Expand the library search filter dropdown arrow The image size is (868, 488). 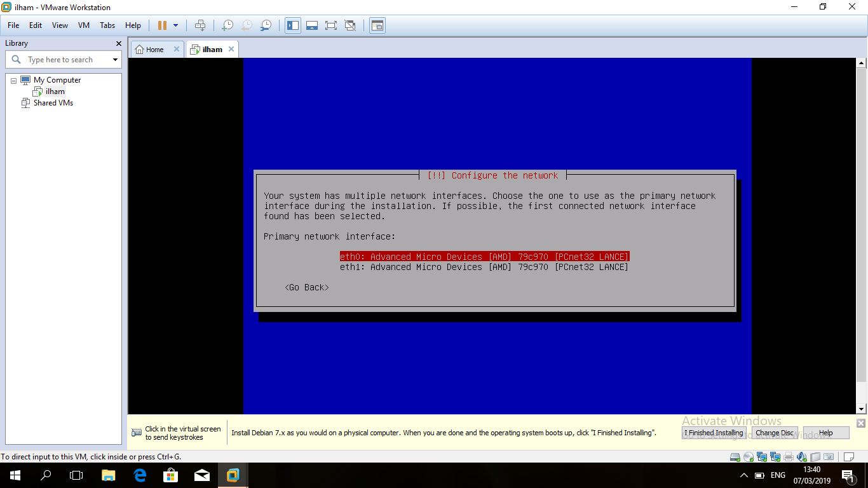click(115, 60)
